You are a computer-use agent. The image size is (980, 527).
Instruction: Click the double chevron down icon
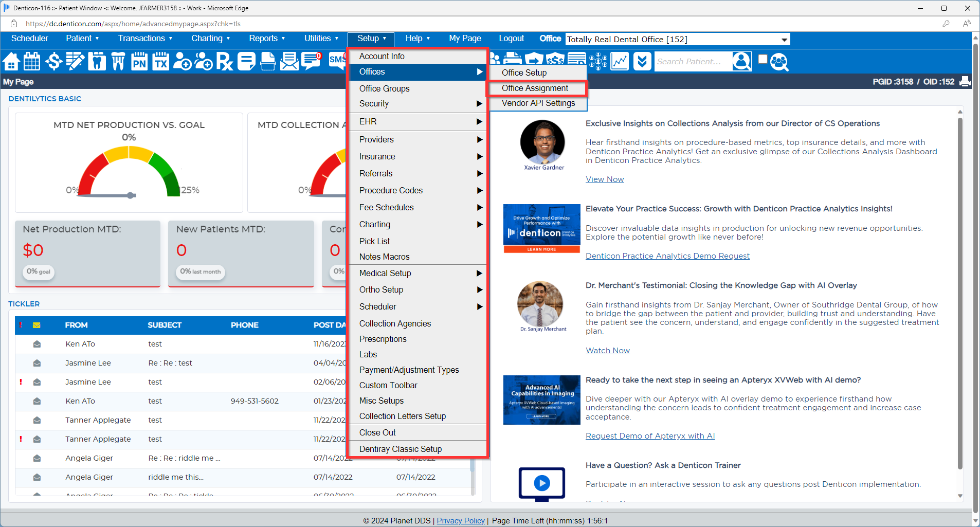coord(642,62)
